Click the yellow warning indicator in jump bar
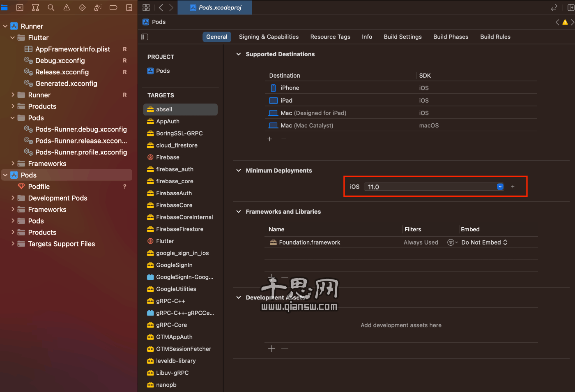Viewport: 575px width, 392px height. [x=565, y=22]
